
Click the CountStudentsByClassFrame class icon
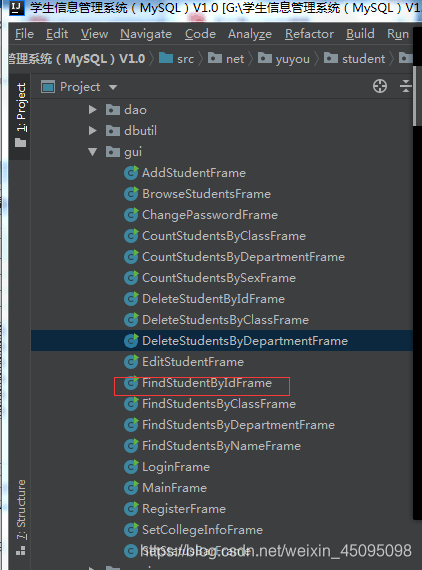click(131, 236)
